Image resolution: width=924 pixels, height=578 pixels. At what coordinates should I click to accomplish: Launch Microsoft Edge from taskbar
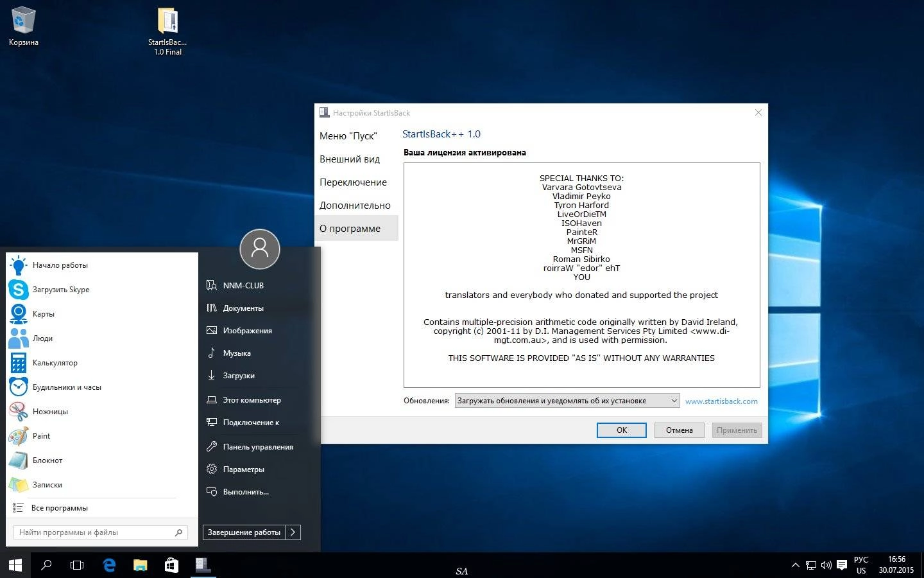[x=109, y=565]
